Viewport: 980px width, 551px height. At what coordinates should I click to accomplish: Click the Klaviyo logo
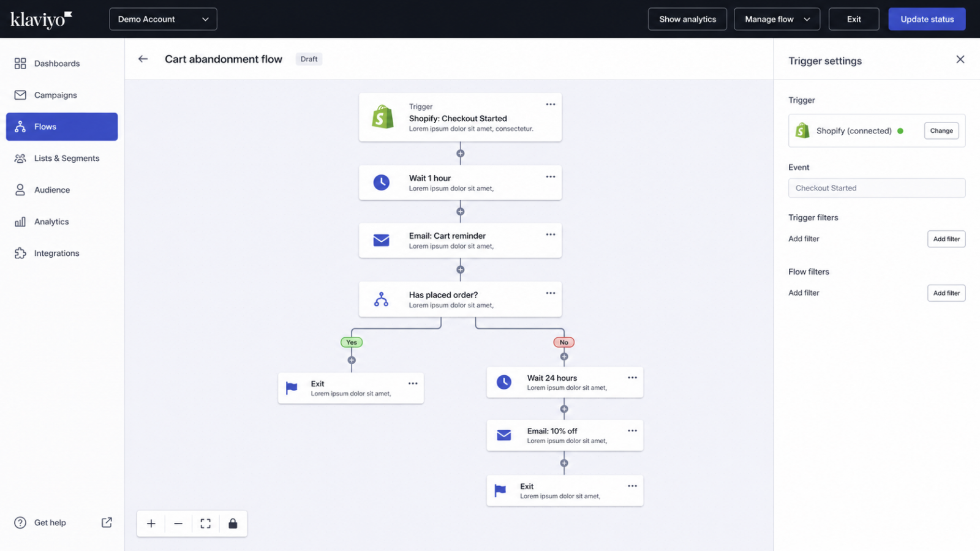point(41,20)
